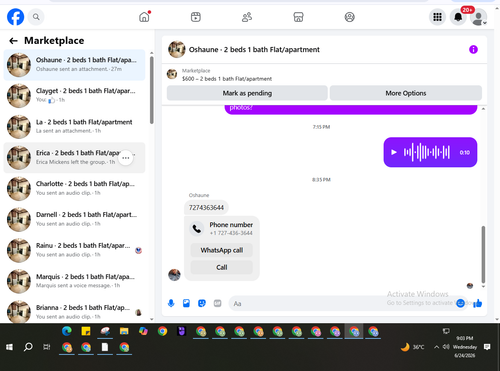Open the apps grid menu

pos(437,17)
